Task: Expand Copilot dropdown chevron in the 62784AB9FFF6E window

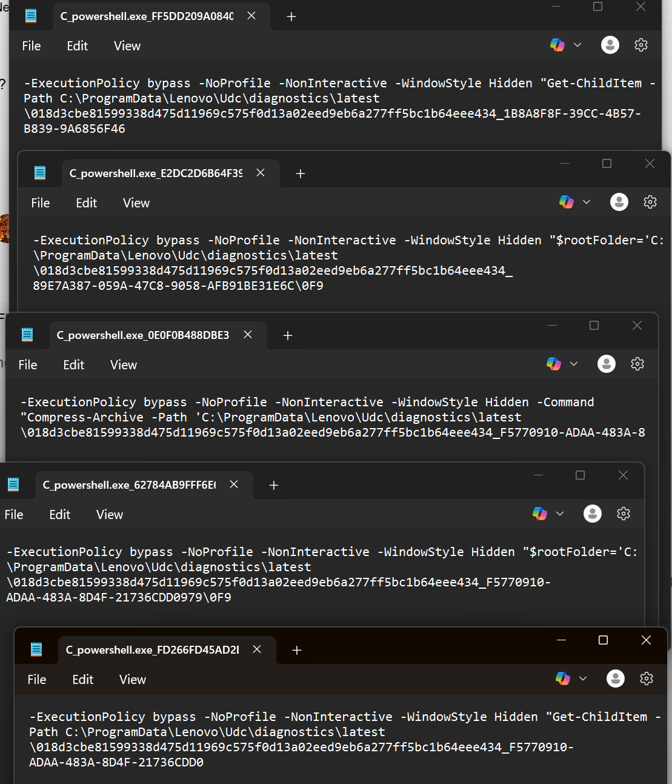Action: click(560, 514)
